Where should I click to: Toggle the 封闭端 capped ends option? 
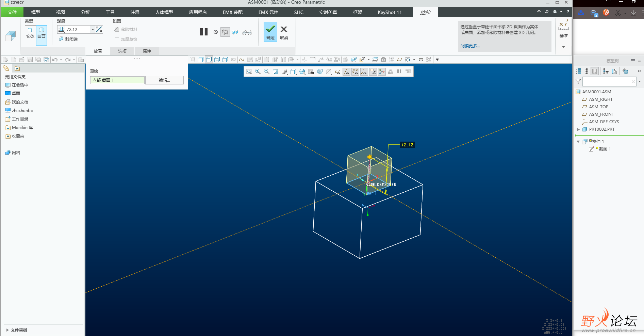tap(68, 39)
